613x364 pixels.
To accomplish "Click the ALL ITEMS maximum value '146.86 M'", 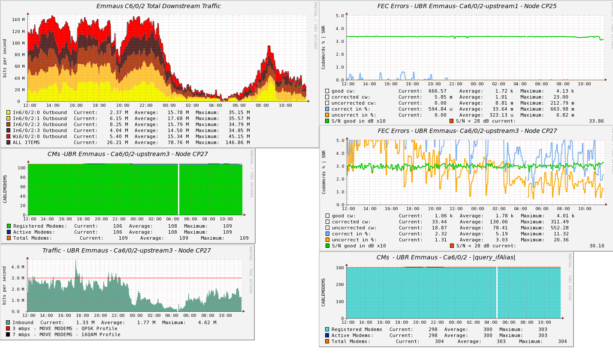I will tap(238, 142).
